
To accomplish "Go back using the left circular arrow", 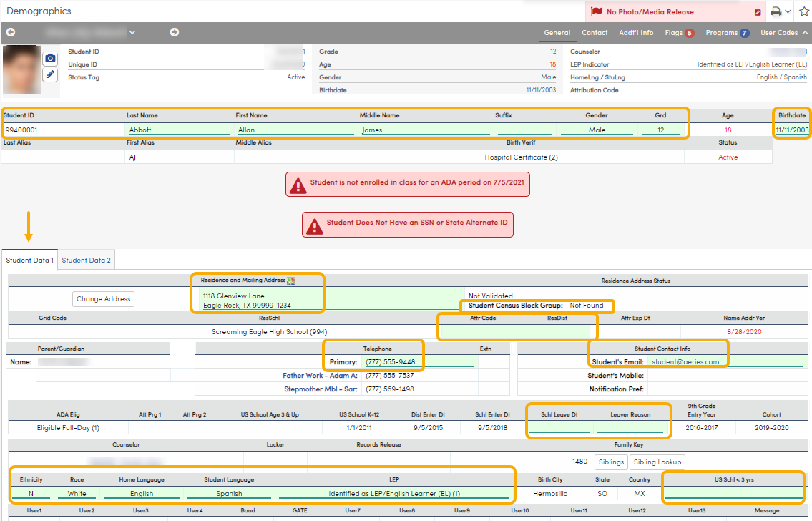I will (x=11, y=32).
